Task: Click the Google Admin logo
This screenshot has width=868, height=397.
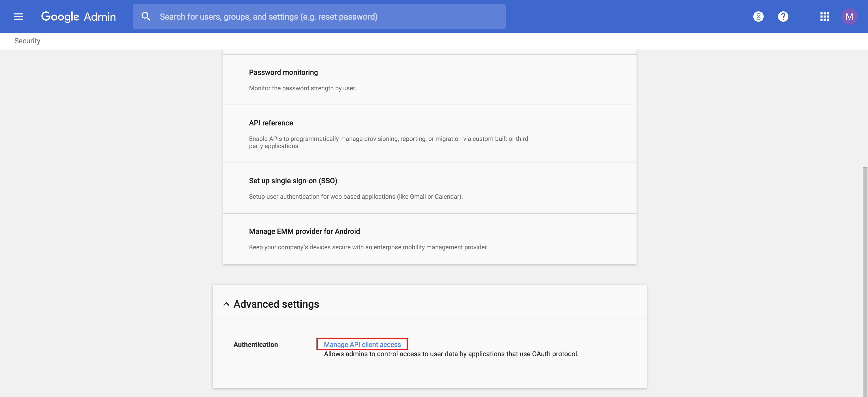Action: (78, 16)
